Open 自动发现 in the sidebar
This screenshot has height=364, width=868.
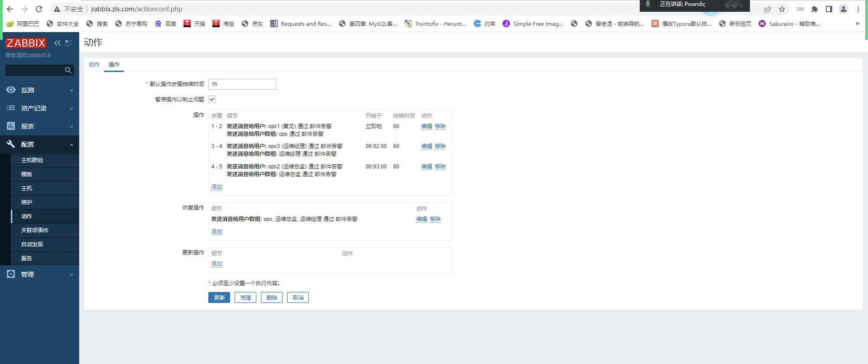(45, 244)
